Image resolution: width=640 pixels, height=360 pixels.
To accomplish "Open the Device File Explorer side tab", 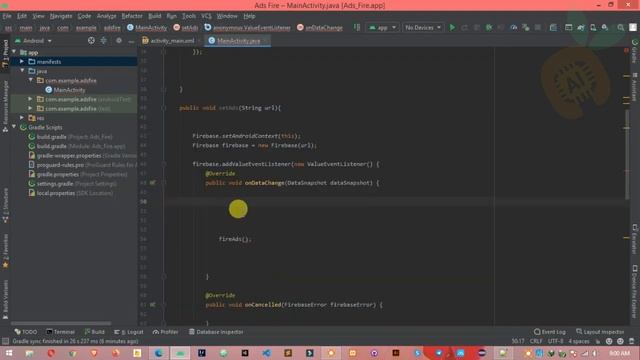I will click(x=635, y=291).
